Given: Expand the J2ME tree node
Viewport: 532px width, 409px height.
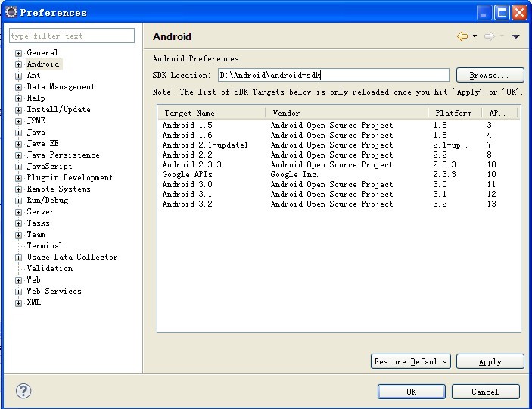Looking at the screenshot, I should coord(18,121).
